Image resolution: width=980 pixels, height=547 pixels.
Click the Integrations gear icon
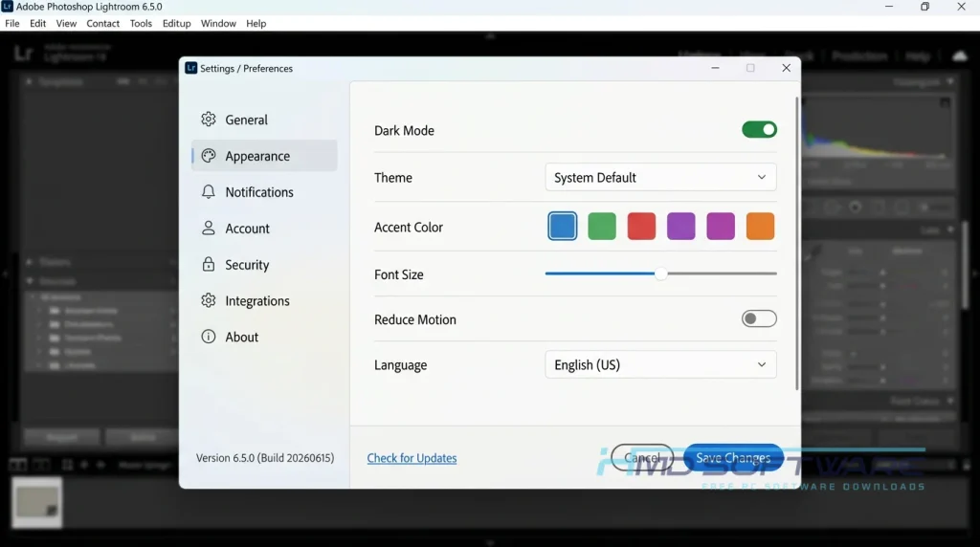click(208, 300)
